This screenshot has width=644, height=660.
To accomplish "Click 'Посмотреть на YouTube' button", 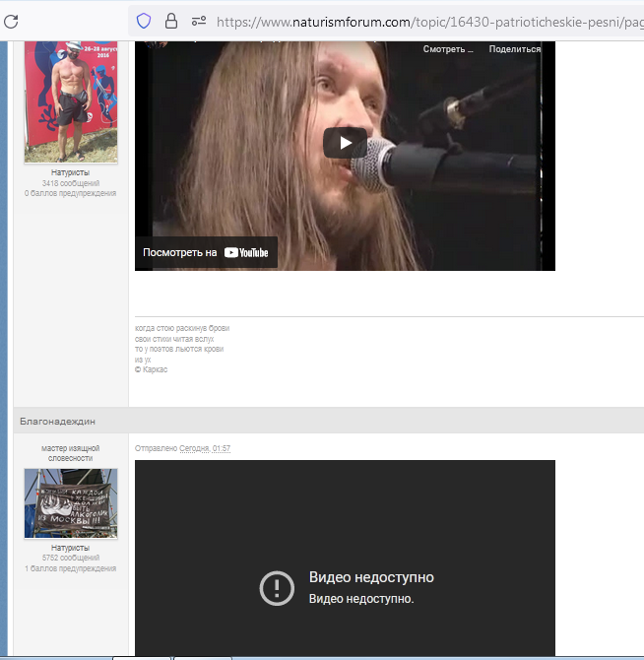I will (206, 252).
